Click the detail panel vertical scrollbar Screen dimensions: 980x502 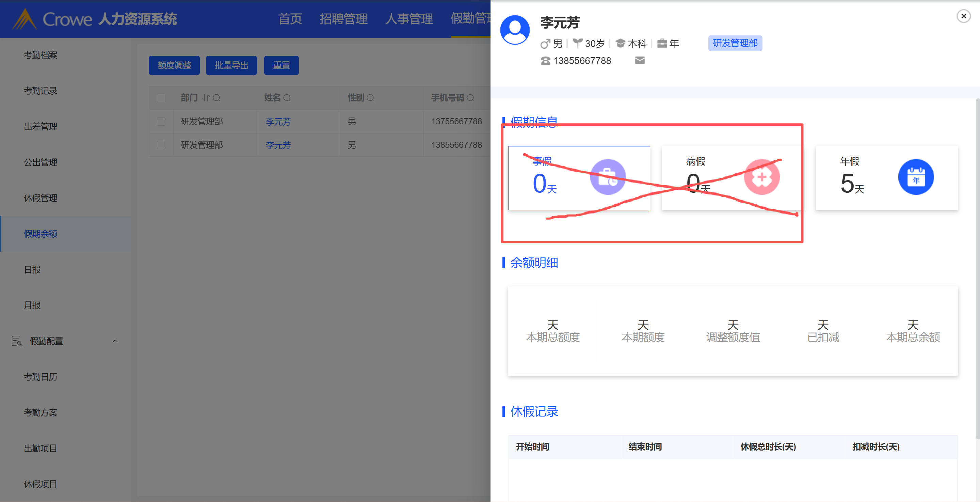[x=977, y=266]
